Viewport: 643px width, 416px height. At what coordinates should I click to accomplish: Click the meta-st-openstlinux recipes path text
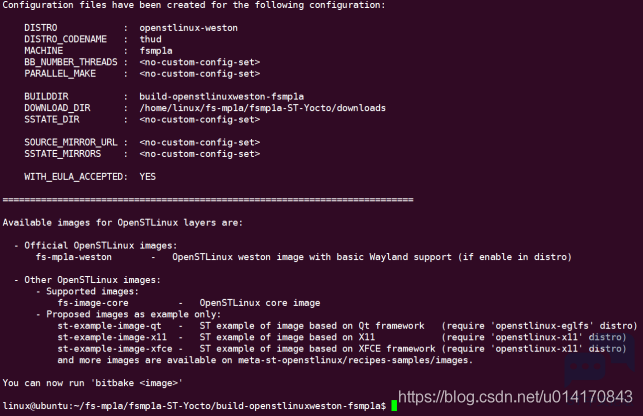click(x=353, y=360)
